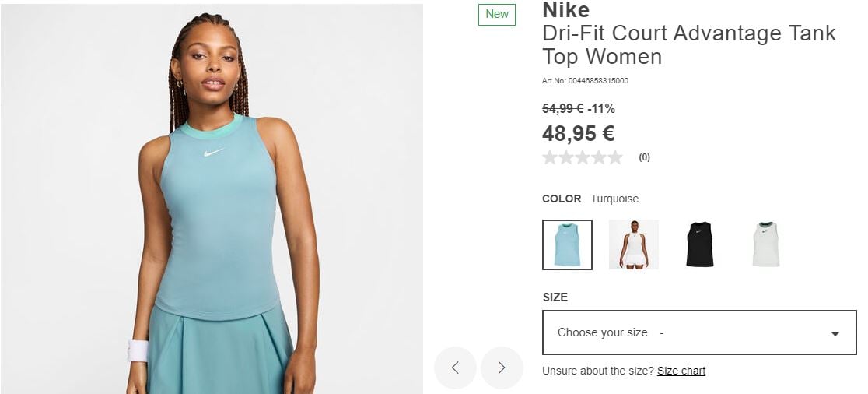
Task: Click the second rating star
Action: pos(566,157)
